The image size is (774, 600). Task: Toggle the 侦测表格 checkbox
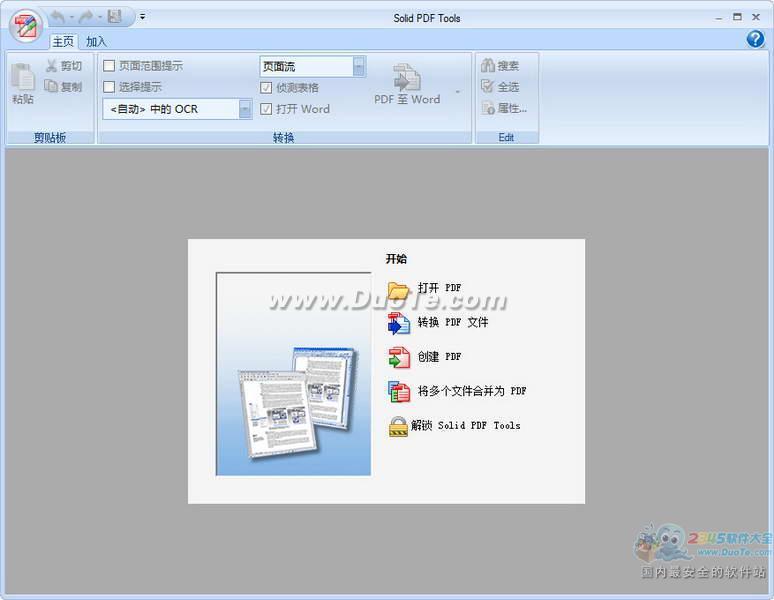pos(266,88)
